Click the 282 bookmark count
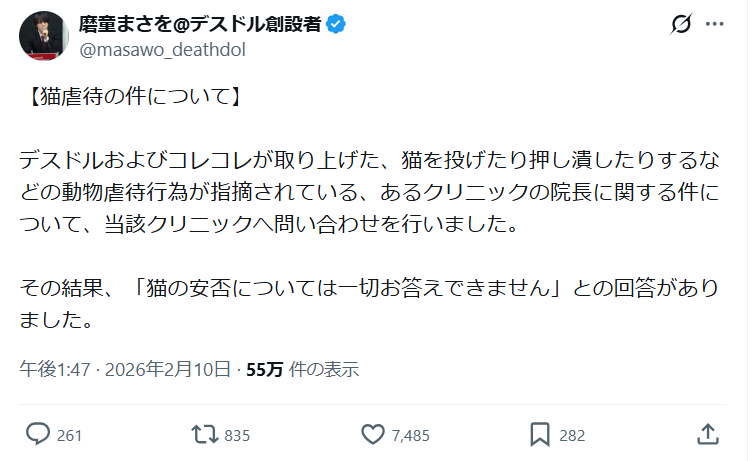754x461 pixels. [x=572, y=435]
